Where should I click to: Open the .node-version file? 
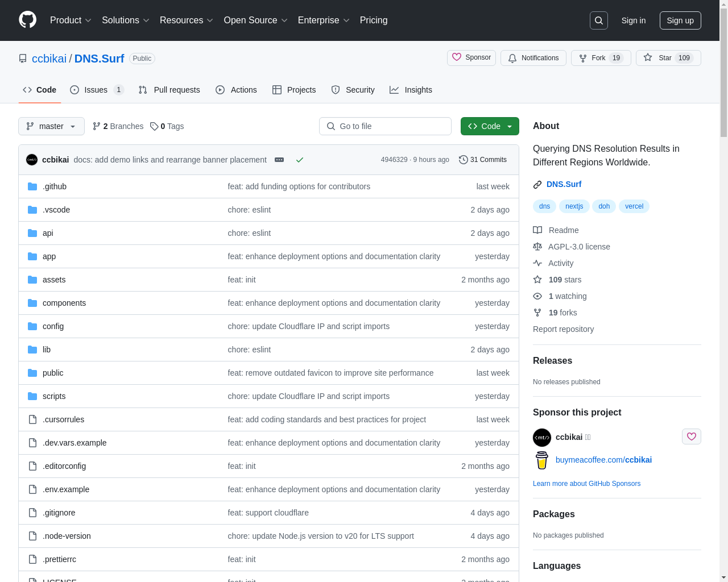[67, 536]
